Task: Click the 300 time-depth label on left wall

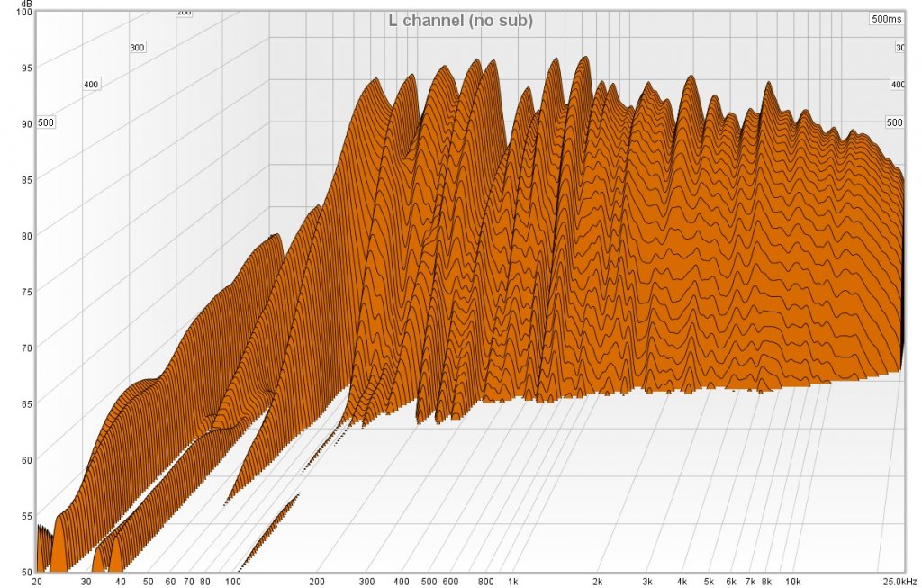Action: [137, 47]
